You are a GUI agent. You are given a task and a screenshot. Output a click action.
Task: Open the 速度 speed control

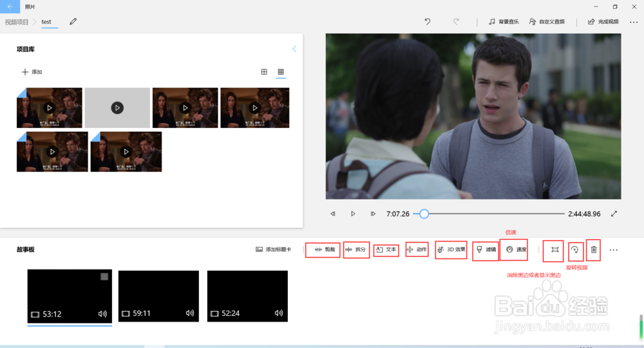516,250
